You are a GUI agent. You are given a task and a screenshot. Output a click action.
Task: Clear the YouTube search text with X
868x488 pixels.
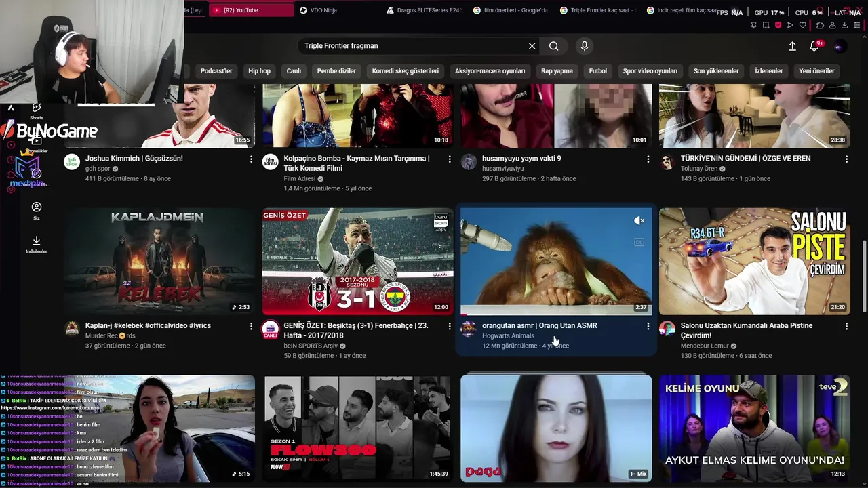[532, 46]
